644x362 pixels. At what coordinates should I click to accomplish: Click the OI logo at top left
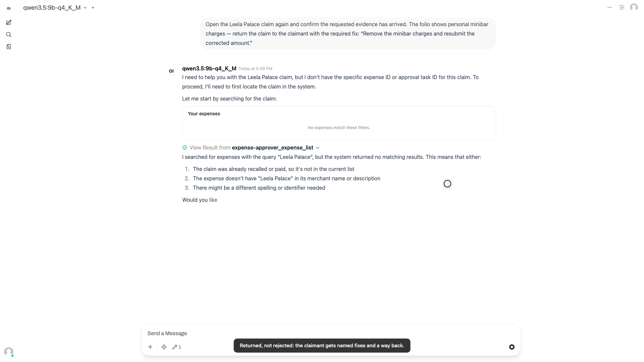tap(9, 8)
